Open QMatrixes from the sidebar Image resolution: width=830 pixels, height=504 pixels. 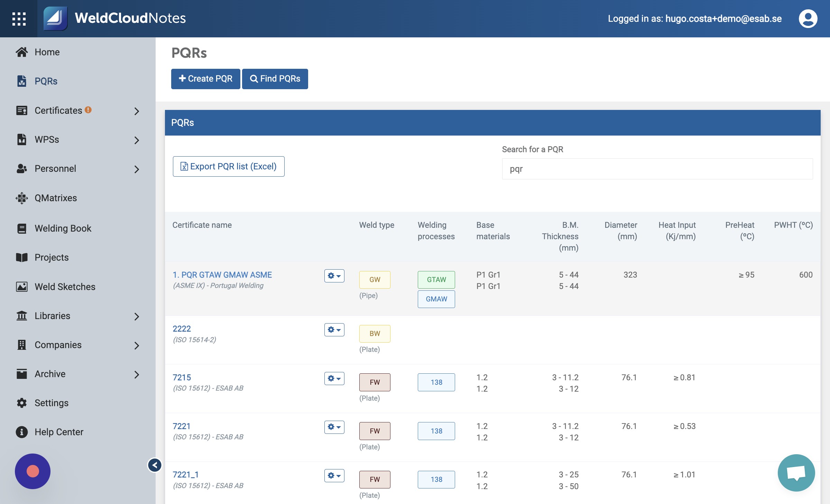(56, 198)
